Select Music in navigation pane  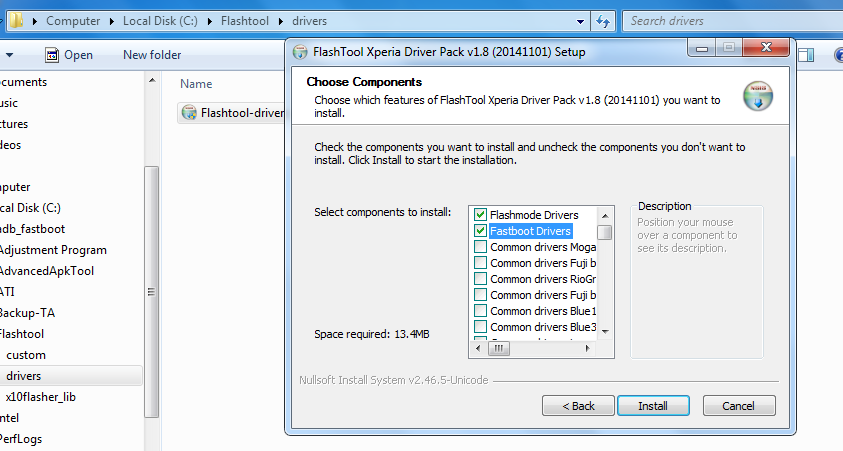pos(9,103)
